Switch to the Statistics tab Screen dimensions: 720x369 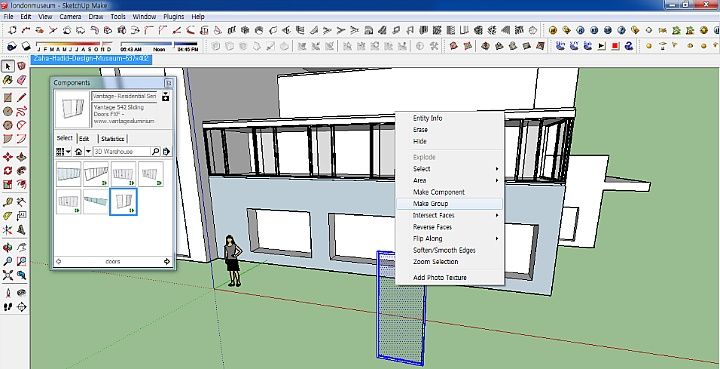coord(112,138)
